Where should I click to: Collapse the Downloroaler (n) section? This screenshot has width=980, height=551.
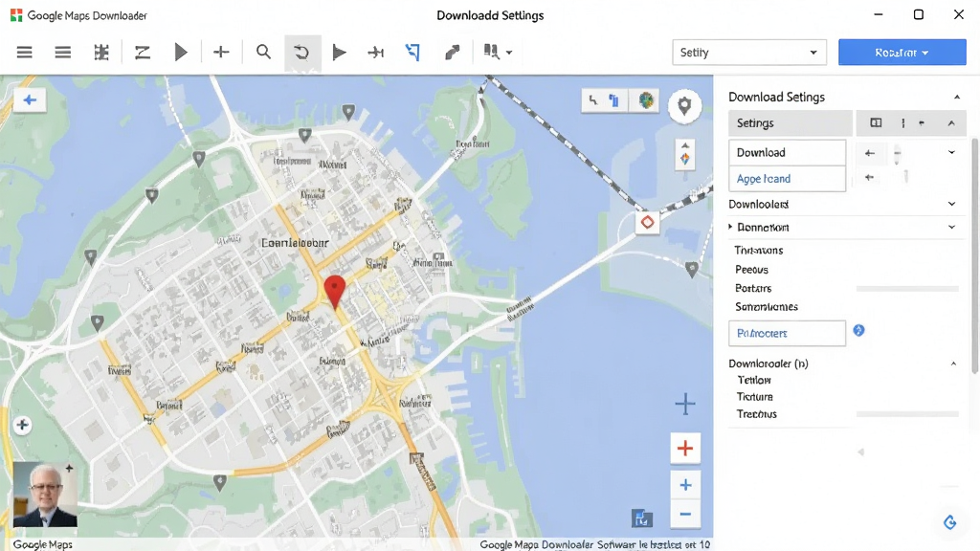[954, 364]
